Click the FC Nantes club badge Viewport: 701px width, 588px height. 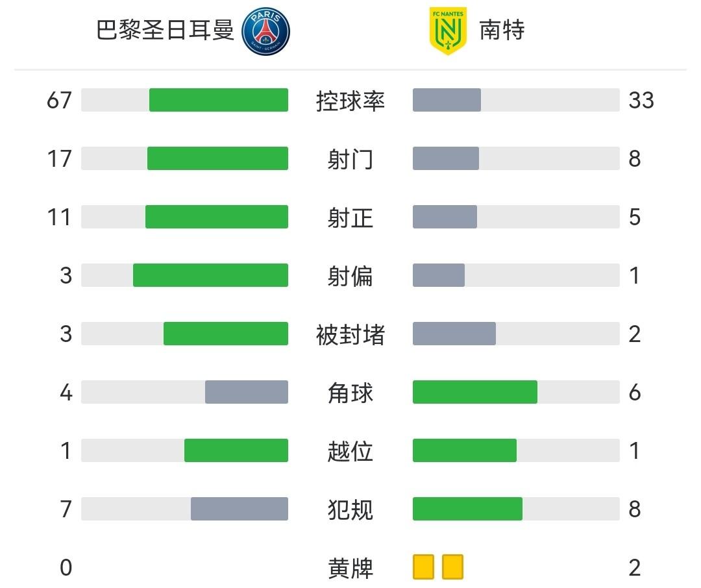448,31
